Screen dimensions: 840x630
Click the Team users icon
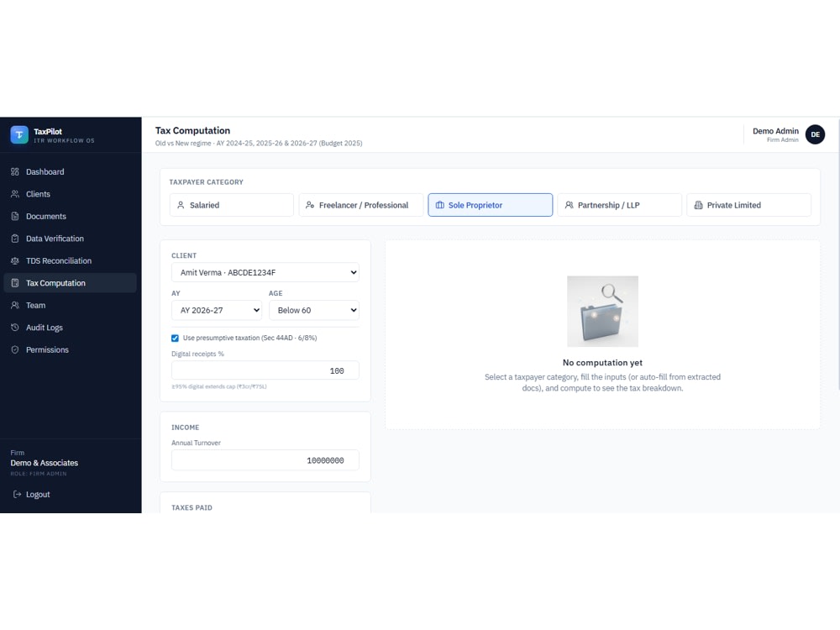15,306
